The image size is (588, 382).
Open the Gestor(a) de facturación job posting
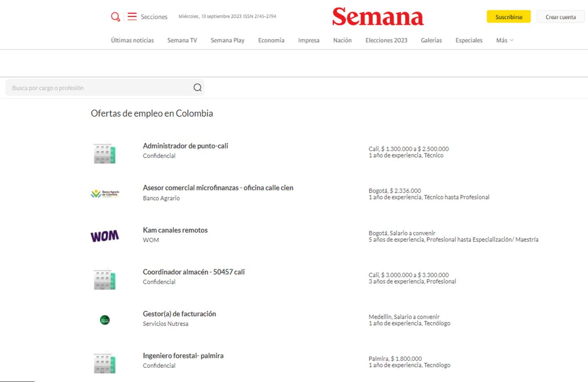click(x=179, y=314)
